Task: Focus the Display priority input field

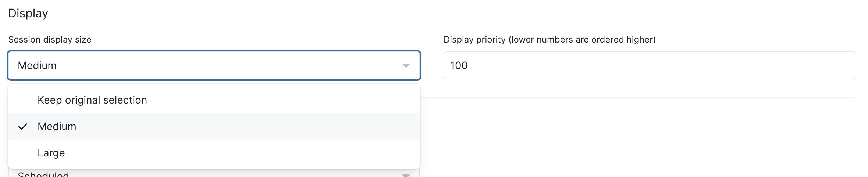Action: [x=649, y=65]
